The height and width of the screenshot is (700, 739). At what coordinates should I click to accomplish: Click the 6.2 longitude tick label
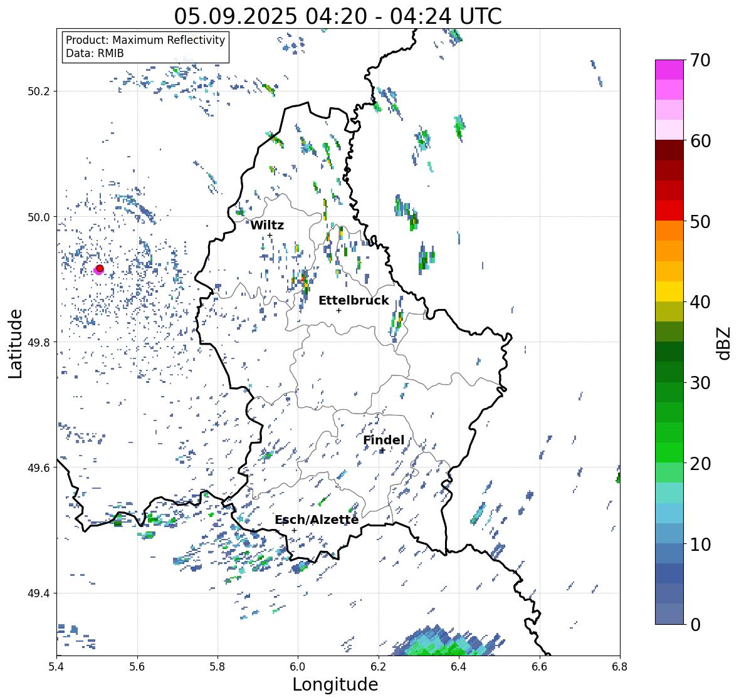tap(379, 667)
